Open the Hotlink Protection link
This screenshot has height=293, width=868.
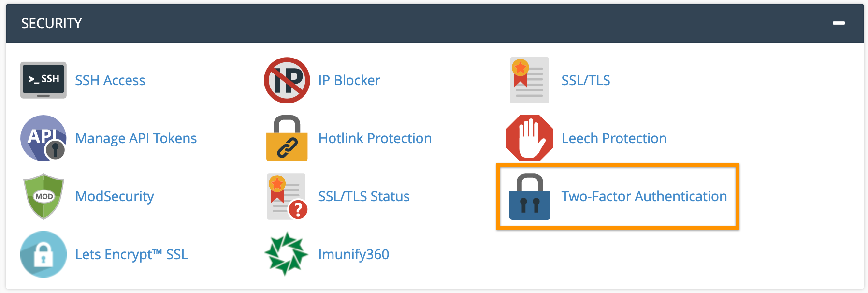375,138
